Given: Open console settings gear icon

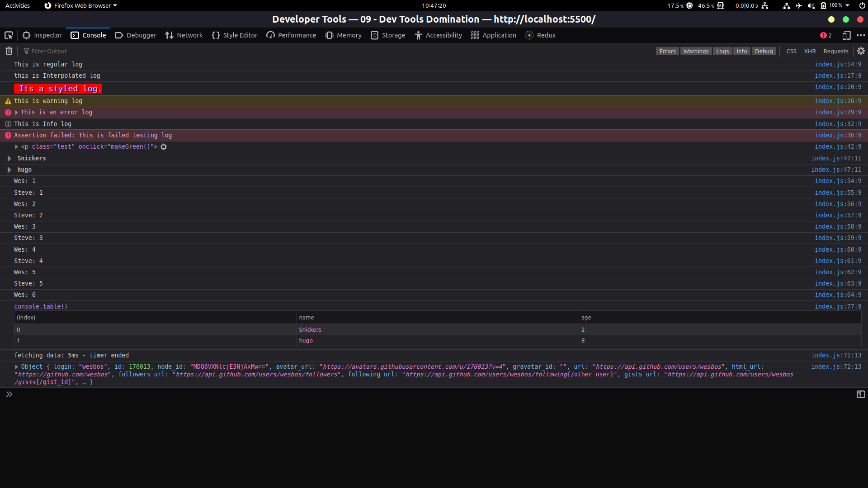Looking at the screenshot, I should (861, 51).
